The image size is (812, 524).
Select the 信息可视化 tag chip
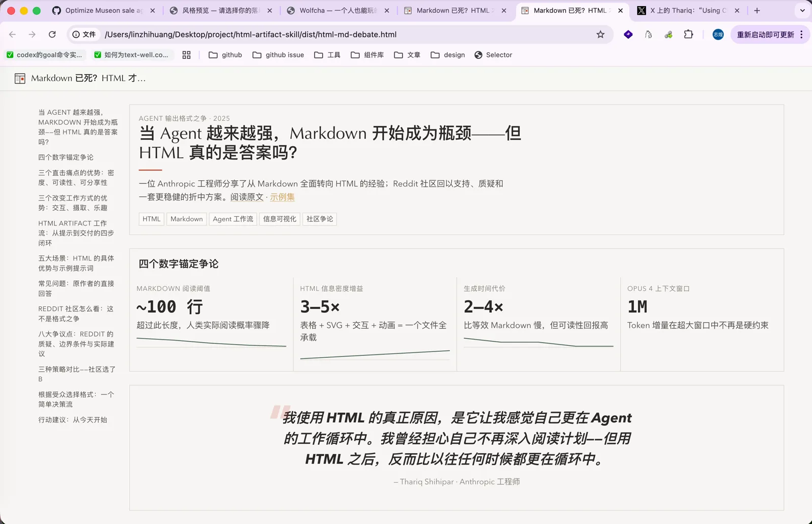(x=280, y=219)
